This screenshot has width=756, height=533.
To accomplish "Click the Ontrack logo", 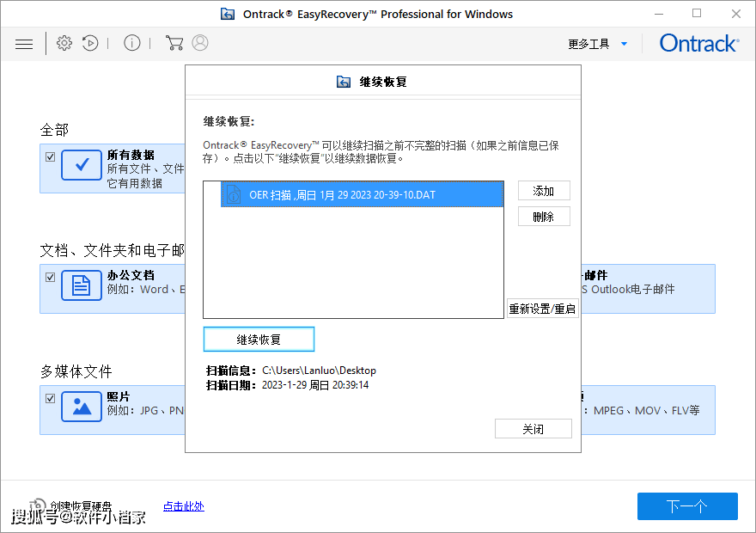I will (x=699, y=43).
